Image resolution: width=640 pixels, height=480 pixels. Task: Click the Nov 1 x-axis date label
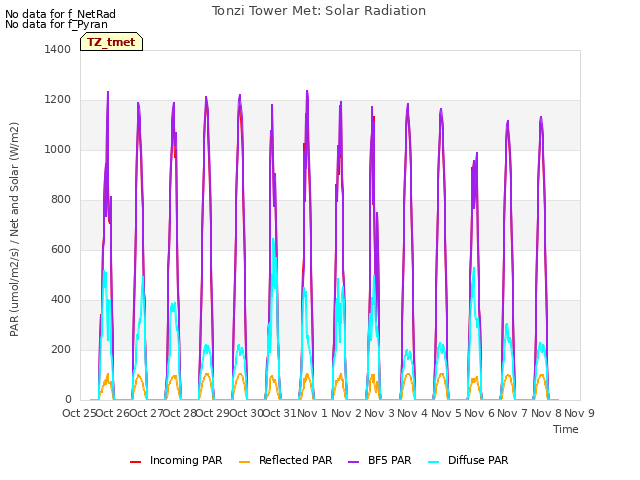coord(312,413)
